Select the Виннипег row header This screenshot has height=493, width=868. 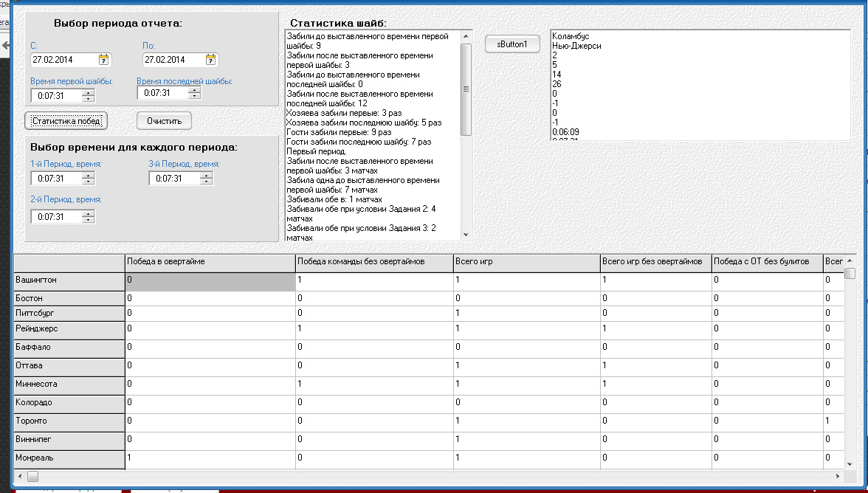tap(69, 441)
